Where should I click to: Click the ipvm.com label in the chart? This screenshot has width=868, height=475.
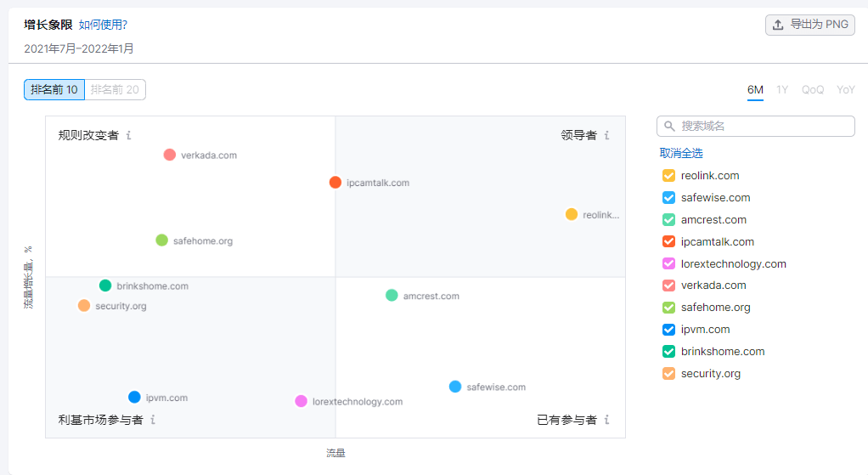click(166, 398)
